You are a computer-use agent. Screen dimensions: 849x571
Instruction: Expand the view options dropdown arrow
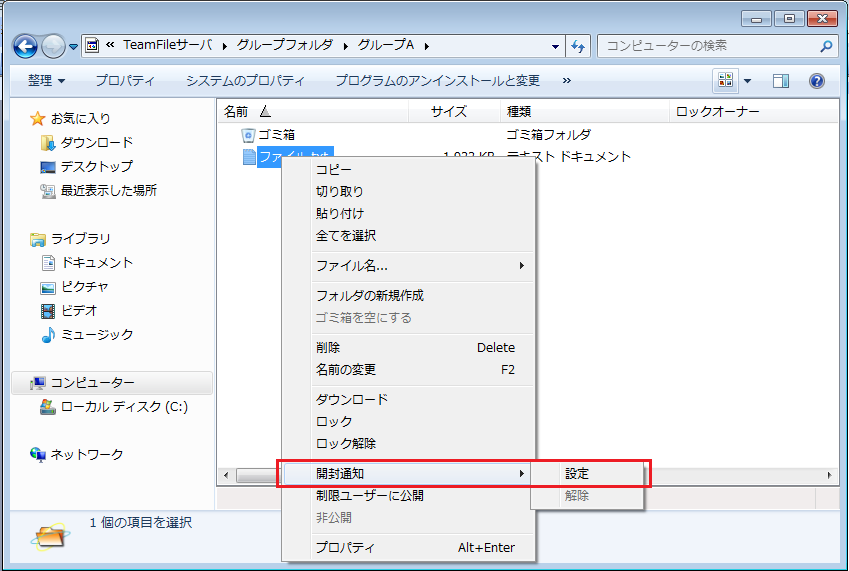747,81
